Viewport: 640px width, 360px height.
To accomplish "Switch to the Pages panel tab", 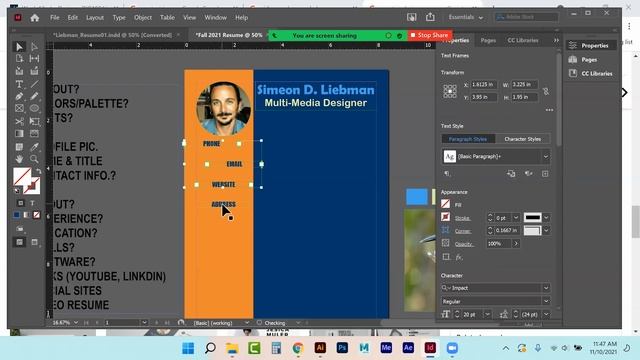I will (488, 40).
